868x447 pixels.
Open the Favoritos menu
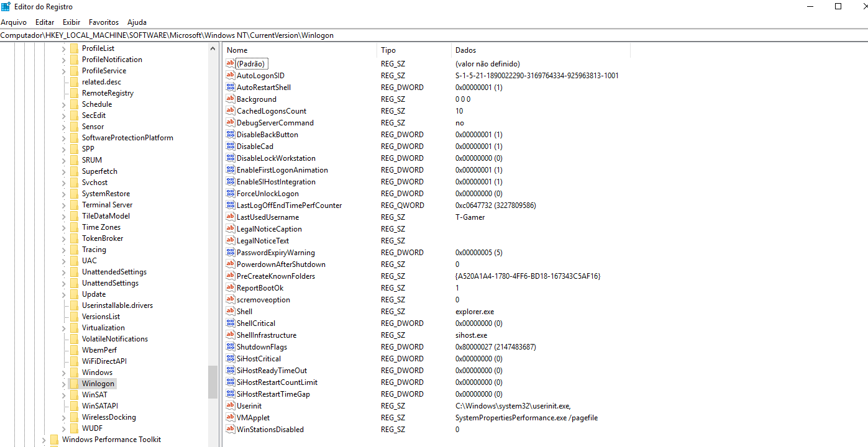click(104, 22)
